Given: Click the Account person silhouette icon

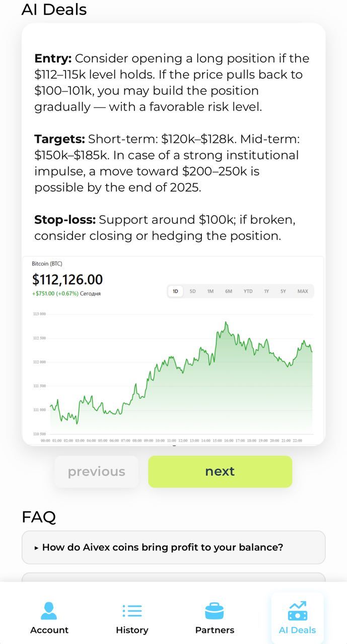Looking at the screenshot, I should point(49,609).
